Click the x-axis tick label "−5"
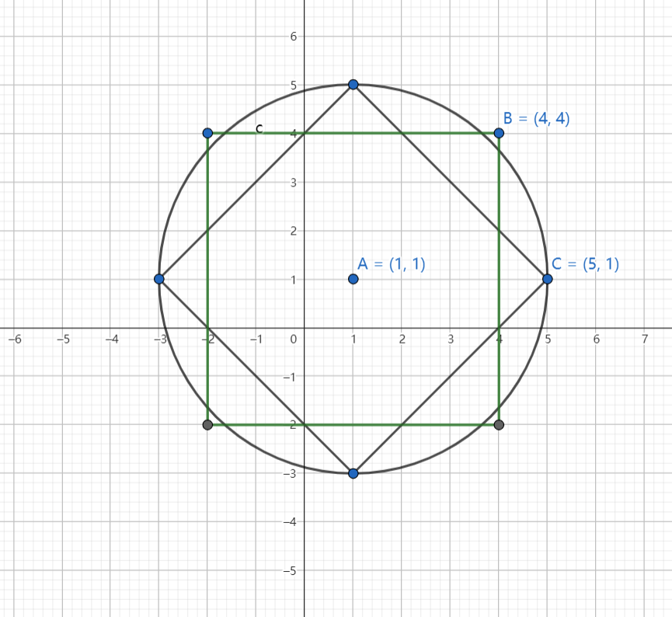This screenshot has height=617, width=672. (x=64, y=339)
